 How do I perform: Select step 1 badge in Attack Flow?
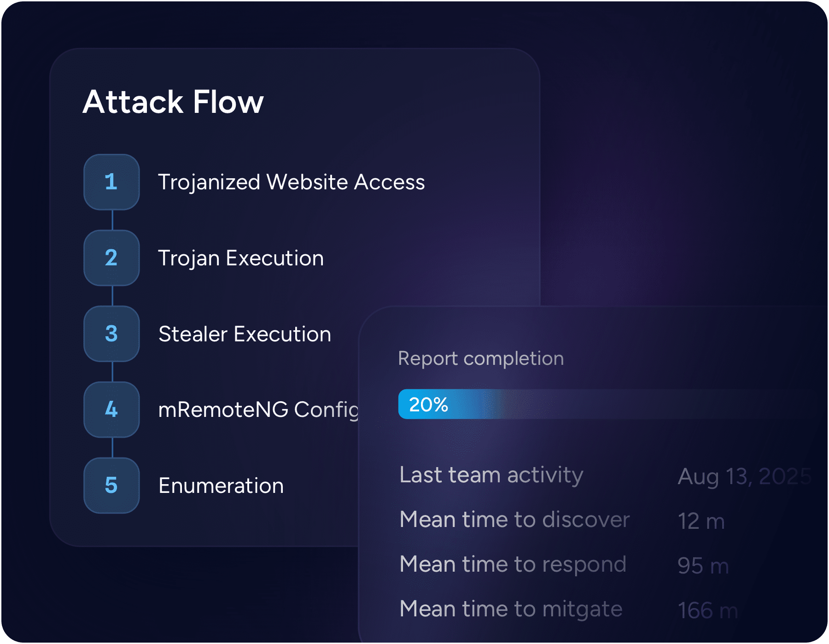(111, 181)
